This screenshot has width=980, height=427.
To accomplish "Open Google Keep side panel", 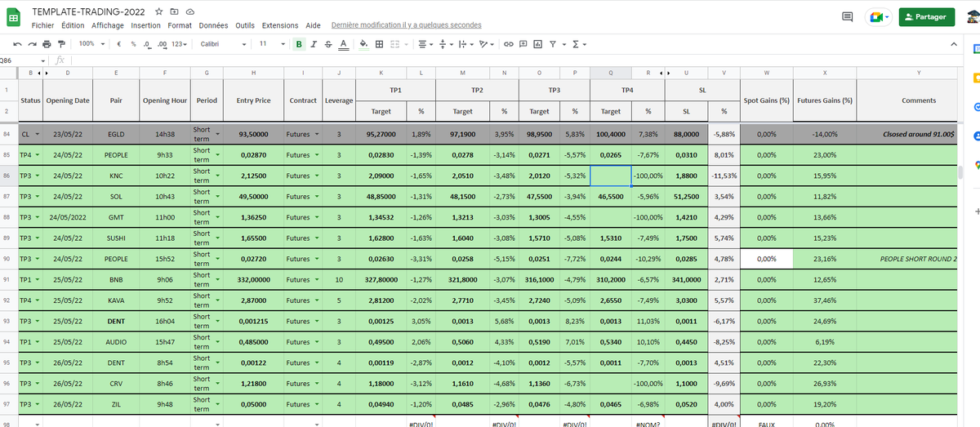I will pos(977,79).
